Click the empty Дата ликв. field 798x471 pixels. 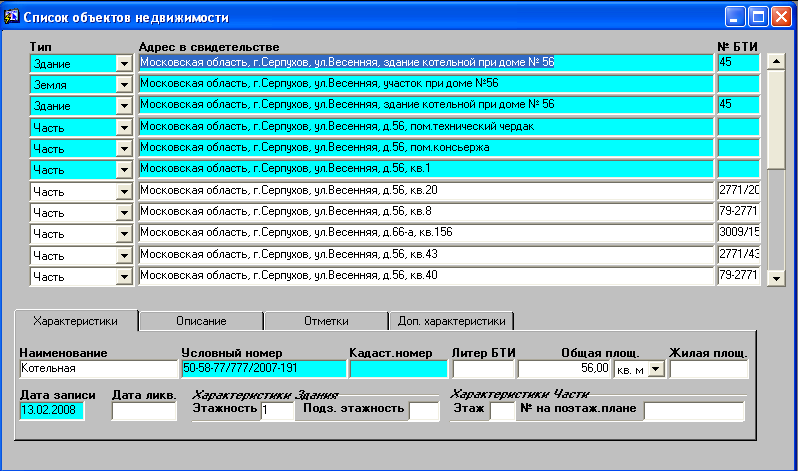(x=144, y=410)
